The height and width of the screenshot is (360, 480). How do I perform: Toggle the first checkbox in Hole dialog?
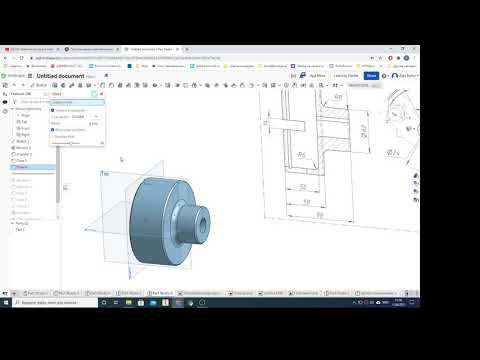(53, 110)
